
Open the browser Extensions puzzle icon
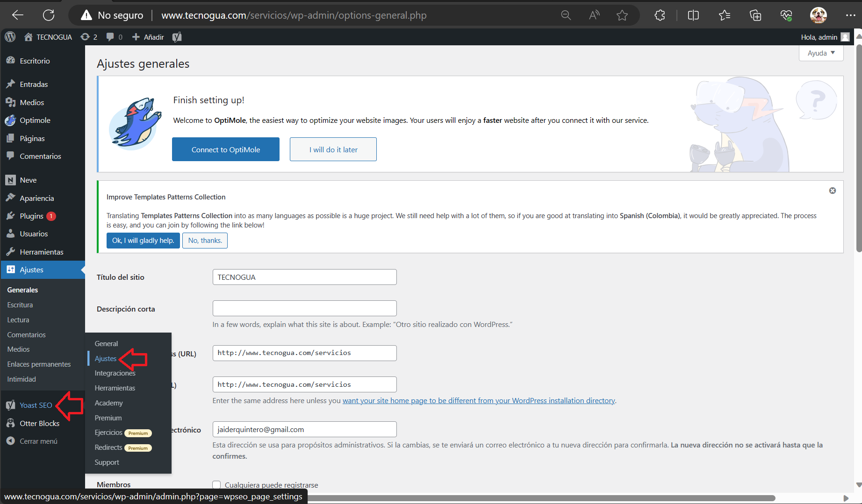click(660, 15)
